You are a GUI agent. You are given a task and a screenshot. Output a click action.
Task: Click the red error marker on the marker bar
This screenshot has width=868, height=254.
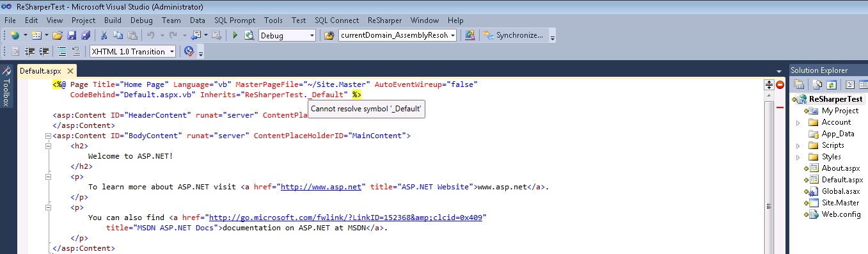pyautogui.click(x=780, y=107)
